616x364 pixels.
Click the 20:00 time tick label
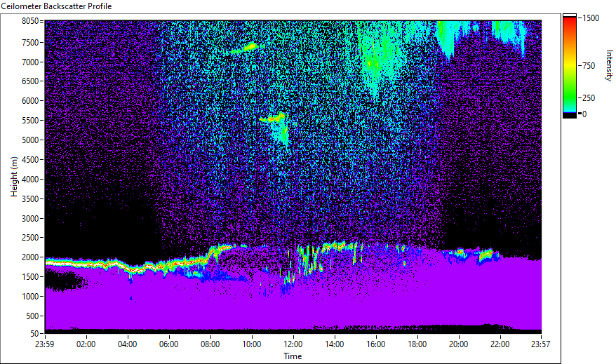tap(458, 344)
